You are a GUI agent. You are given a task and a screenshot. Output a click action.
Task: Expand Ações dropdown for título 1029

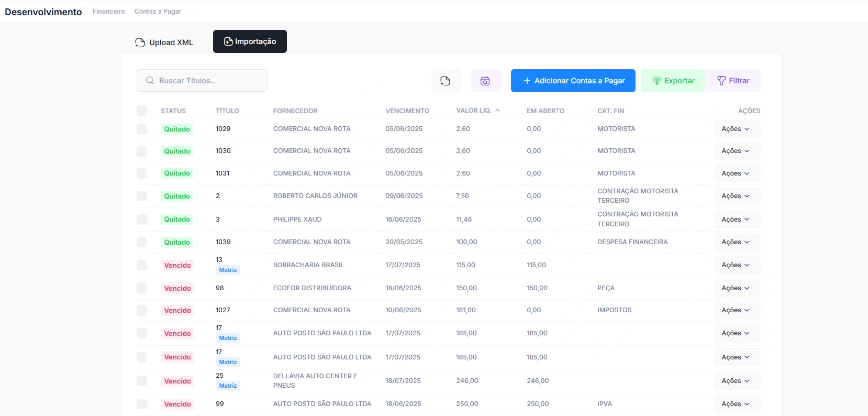click(x=736, y=129)
